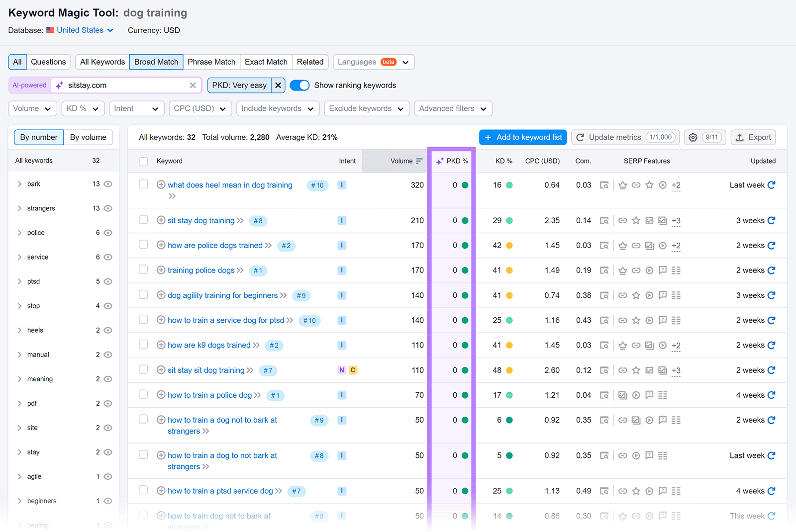The image size is (796, 532).
Task: Expand the "+2" SERP features indicator
Action: [x=676, y=185]
